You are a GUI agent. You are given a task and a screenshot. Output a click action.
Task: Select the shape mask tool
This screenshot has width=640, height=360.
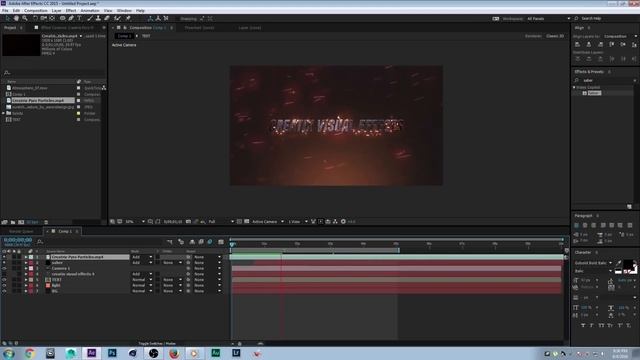[62, 18]
